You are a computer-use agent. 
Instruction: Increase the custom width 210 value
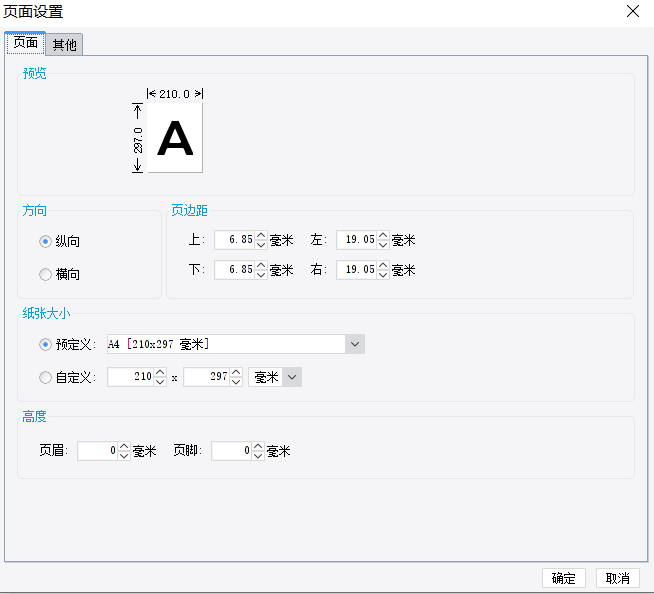coord(160,372)
